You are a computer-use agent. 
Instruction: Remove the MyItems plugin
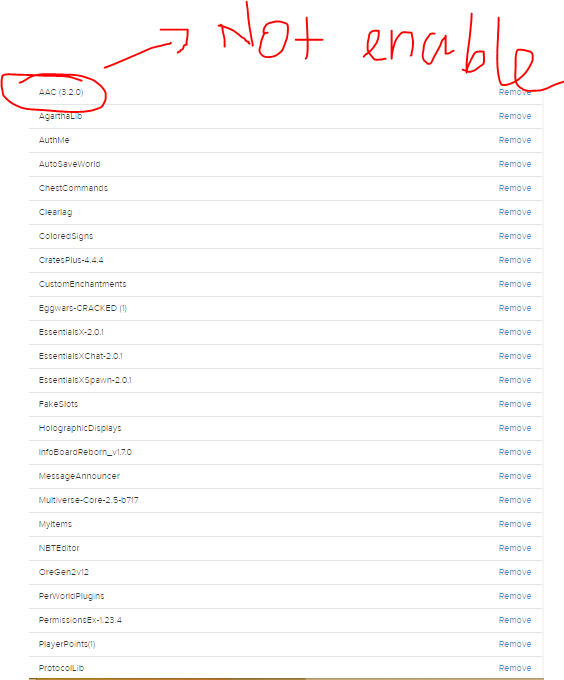pyautogui.click(x=515, y=524)
